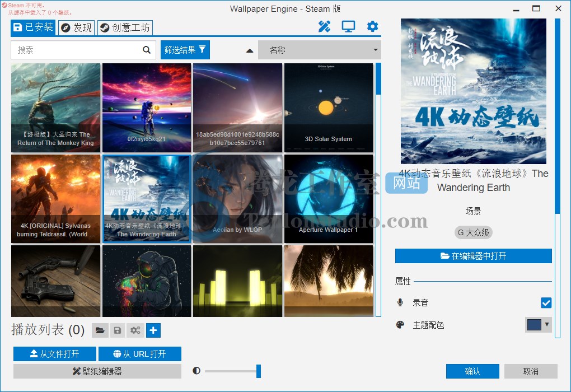Select the Aperture Wallpaper 1 tile
571x392 pixels.
[x=329, y=199]
